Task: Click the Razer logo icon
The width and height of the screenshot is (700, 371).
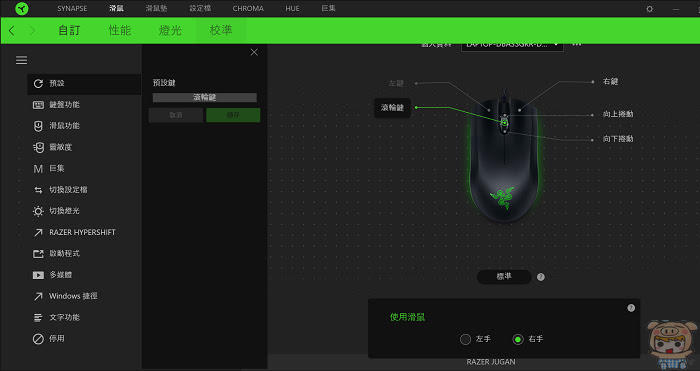Action: 21,8
